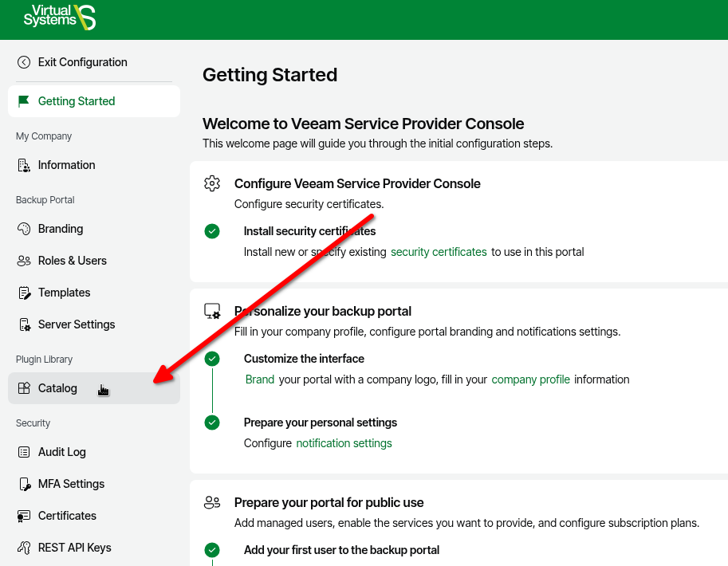Follow the Brand link

coord(260,379)
